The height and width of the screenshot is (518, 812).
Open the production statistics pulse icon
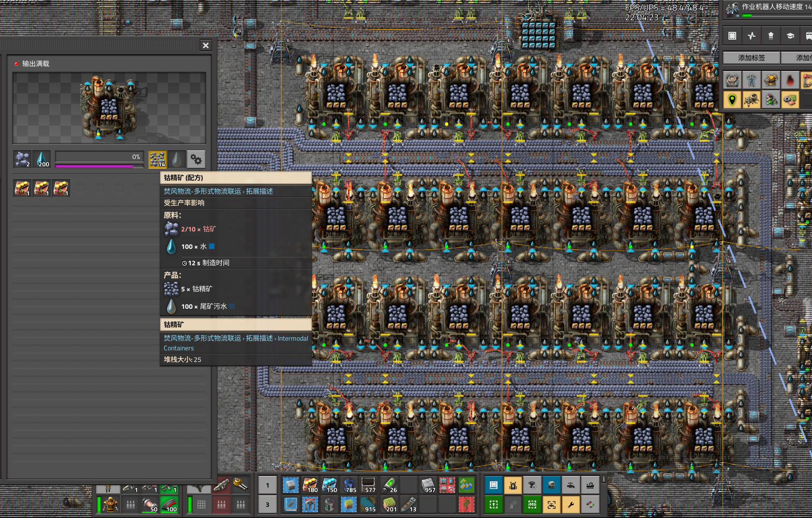tap(752, 36)
